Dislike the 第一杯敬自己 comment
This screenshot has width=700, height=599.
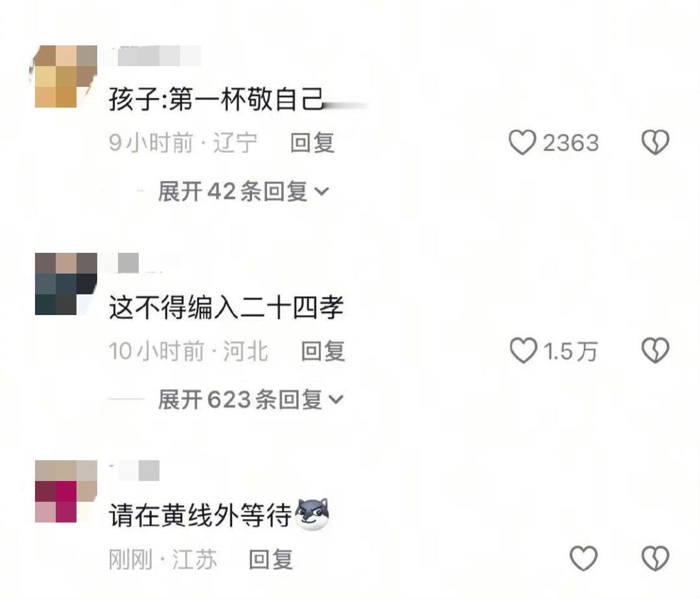(655, 143)
